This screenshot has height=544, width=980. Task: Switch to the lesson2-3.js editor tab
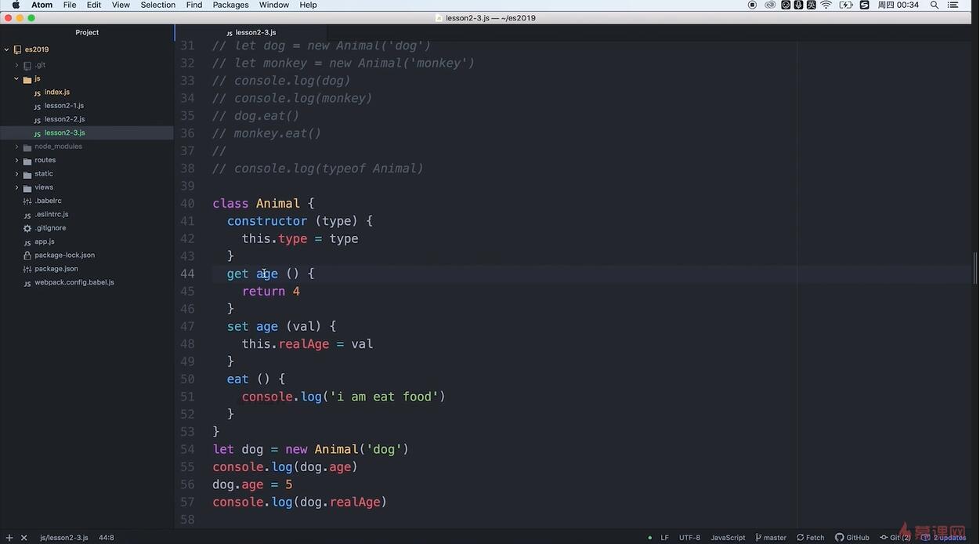tap(251, 33)
